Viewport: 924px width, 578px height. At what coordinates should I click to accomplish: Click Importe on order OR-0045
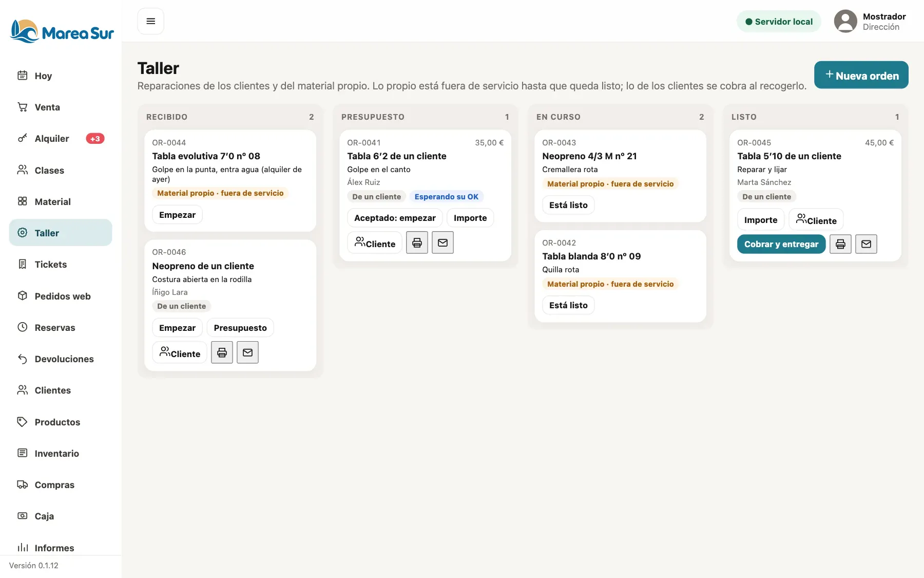(x=761, y=220)
